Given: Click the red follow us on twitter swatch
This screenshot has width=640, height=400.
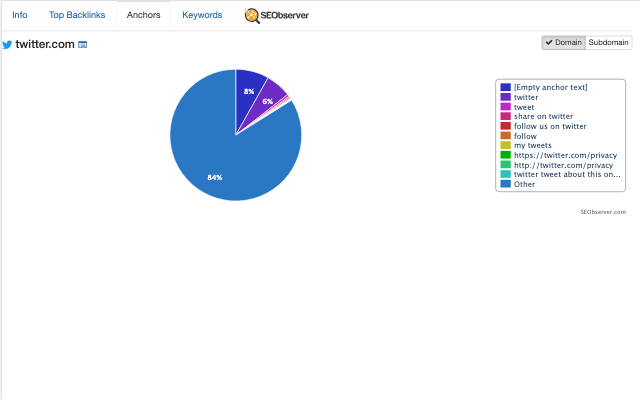Looking at the screenshot, I should point(505,126).
